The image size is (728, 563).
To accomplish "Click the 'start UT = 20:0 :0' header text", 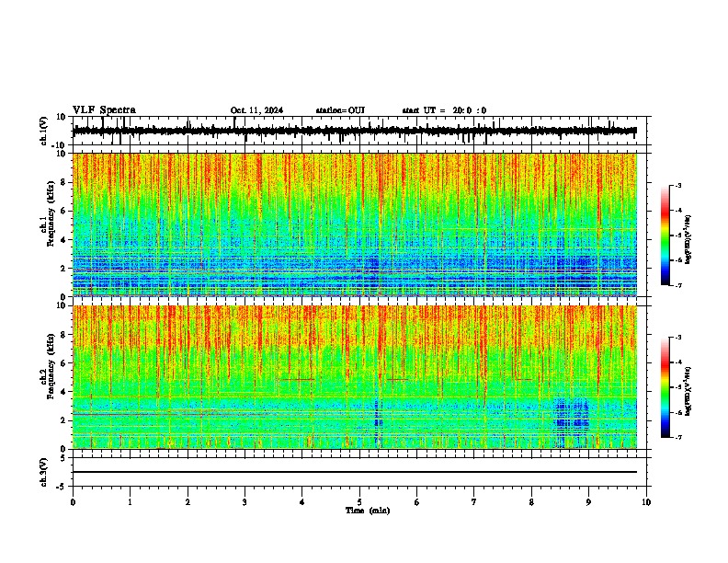I will click(x=444, y=110).
